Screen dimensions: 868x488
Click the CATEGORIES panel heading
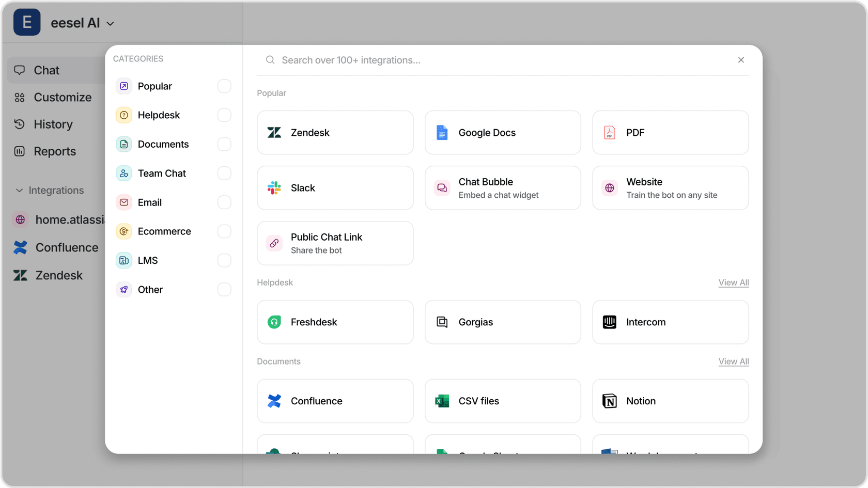pyautogui.click(x=138, y=59)
